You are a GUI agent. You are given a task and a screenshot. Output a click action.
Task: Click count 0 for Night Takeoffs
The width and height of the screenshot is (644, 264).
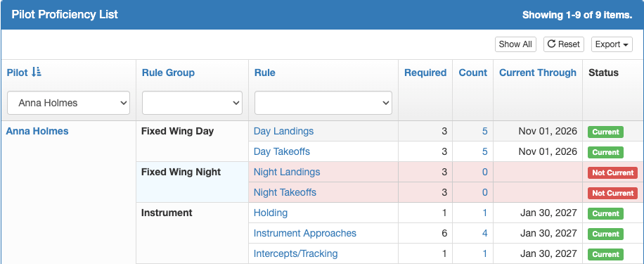(484, 192)
